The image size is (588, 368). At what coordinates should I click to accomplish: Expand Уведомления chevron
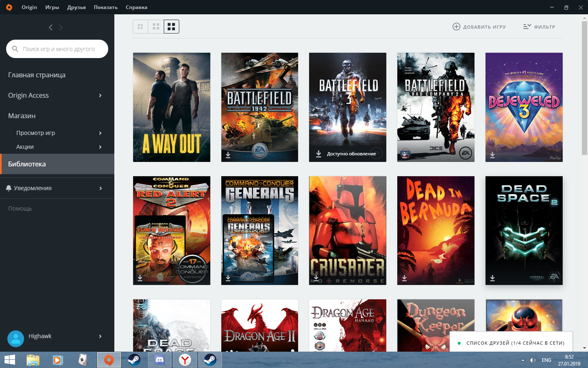100,188
